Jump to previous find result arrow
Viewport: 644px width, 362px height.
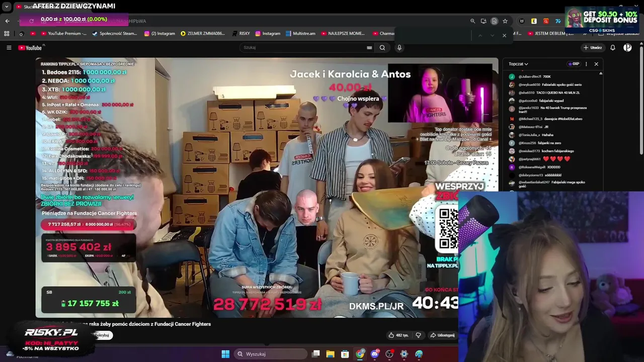tap(480, 36)
